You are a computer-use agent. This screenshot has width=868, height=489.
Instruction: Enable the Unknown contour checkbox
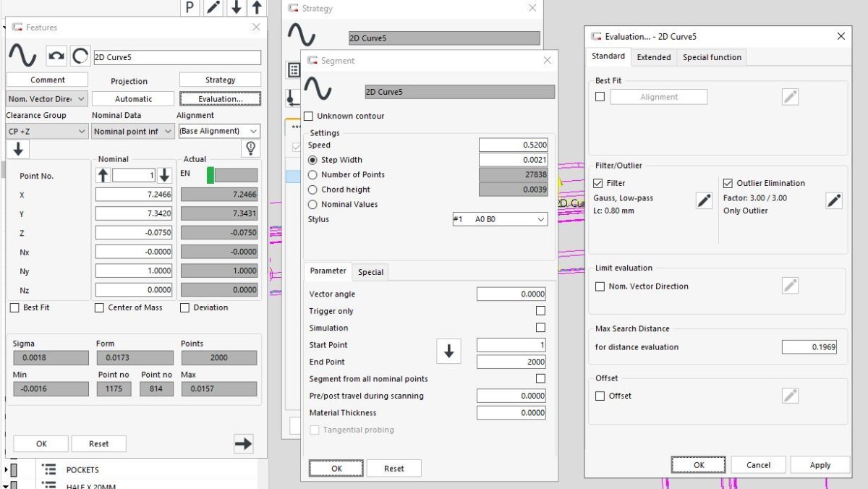(x=309, y=116)
